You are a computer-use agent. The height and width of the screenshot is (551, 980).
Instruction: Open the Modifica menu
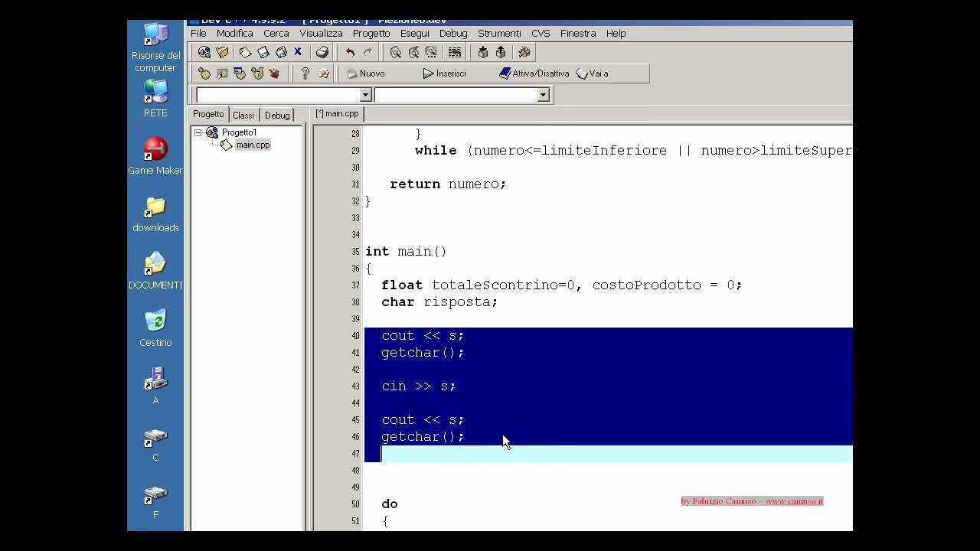234,33
